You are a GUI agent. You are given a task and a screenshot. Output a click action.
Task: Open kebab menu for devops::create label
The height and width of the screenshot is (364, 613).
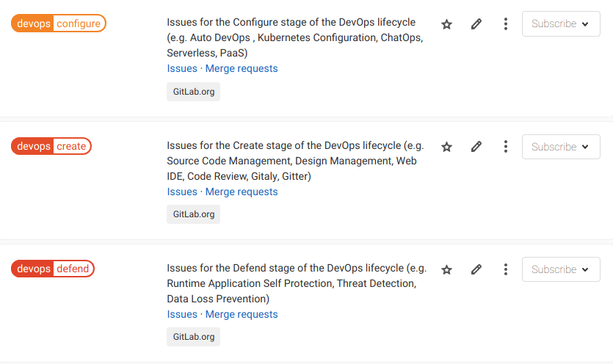[506, 147]
